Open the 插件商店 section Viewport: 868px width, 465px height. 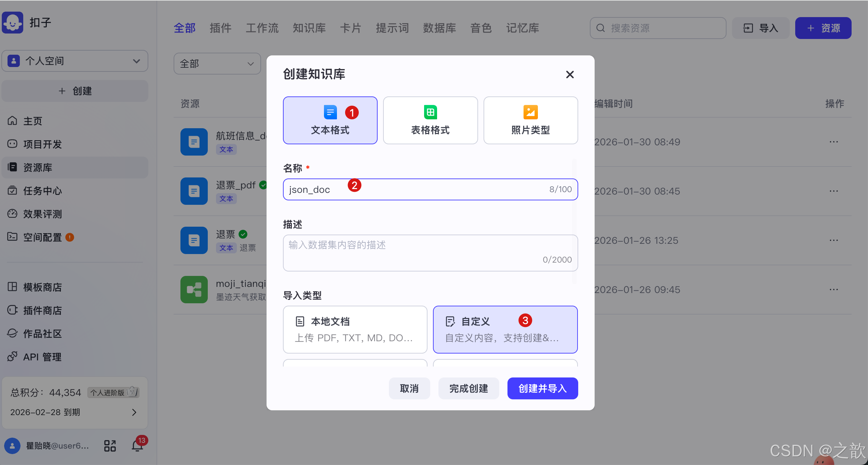[x=42, y=310]
